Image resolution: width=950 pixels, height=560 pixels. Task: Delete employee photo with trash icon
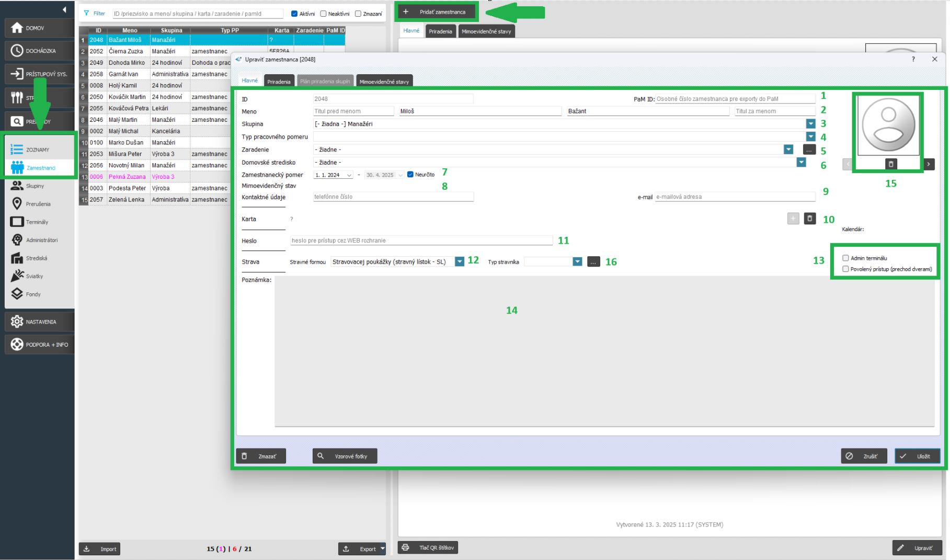891,164
